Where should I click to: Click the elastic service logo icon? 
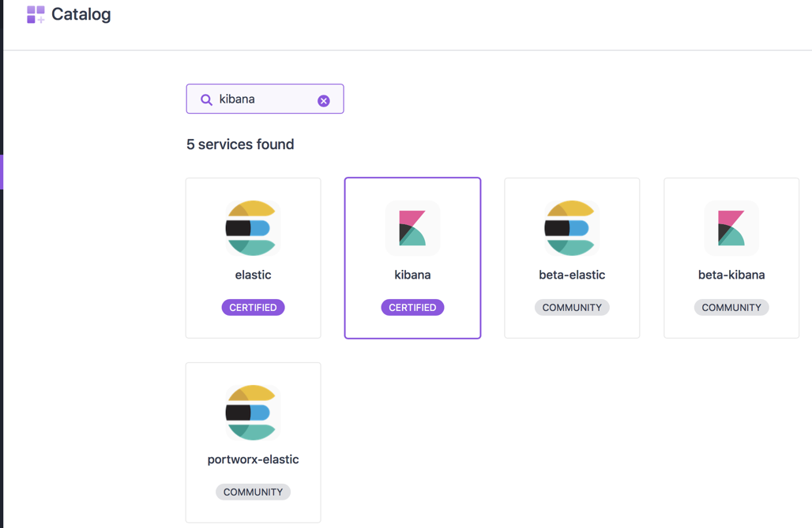(x=253, y=228)
